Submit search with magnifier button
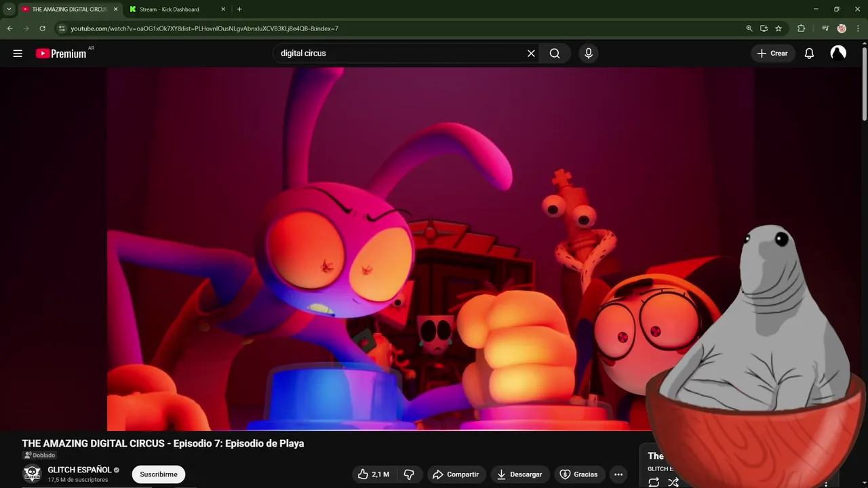 555,54
